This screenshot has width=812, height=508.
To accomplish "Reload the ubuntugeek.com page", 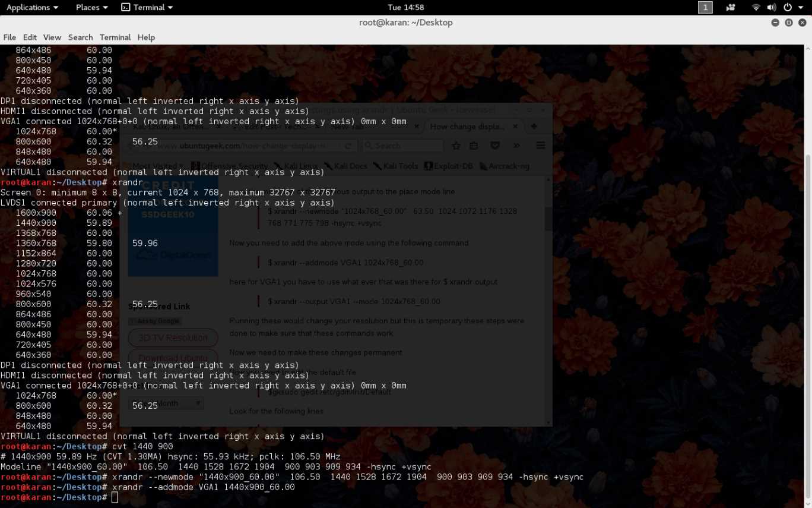I will 348,146.
